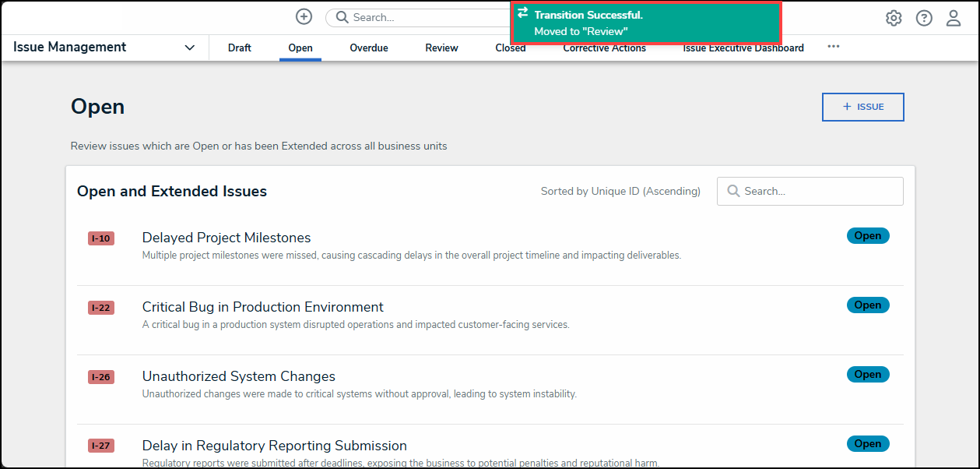Click the I-26 issue ID badge
Screen dimensions: 980x469
pyautogui.click(x=101, y=377)
